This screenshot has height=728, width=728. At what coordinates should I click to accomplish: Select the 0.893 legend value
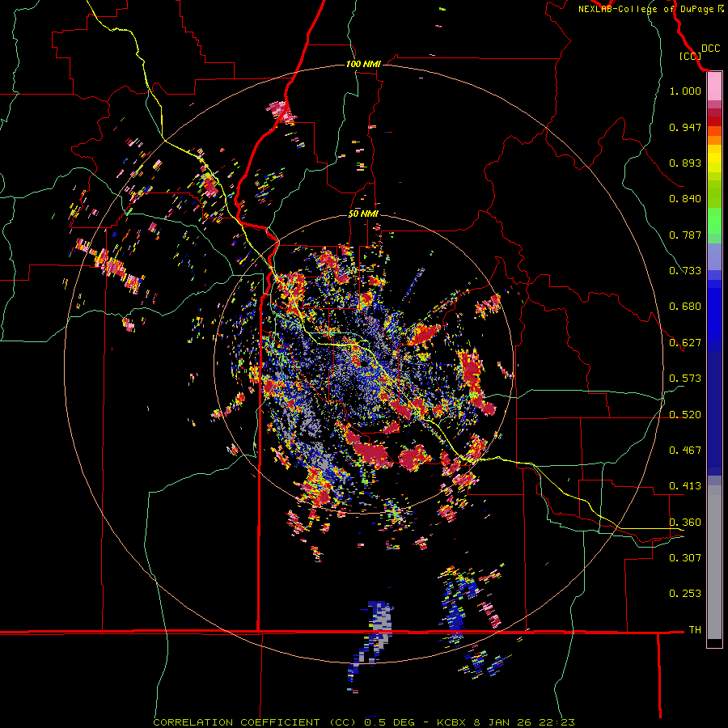coord(685,163)
